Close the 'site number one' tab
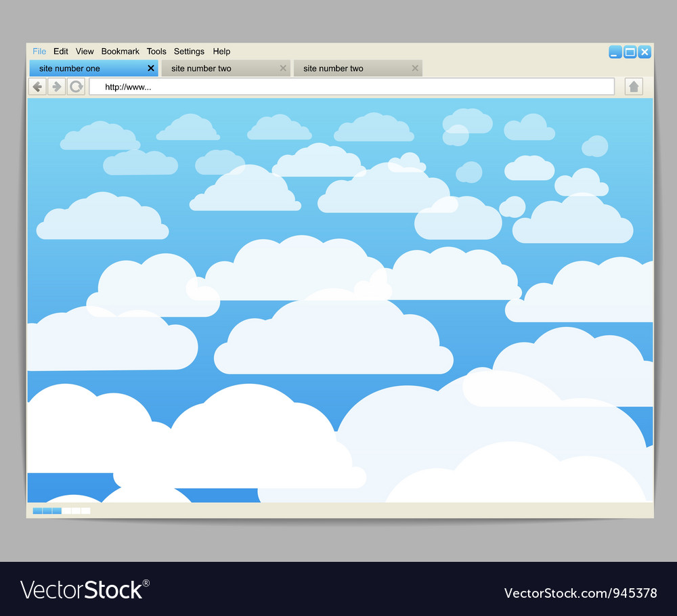 (x=150, y=68)
